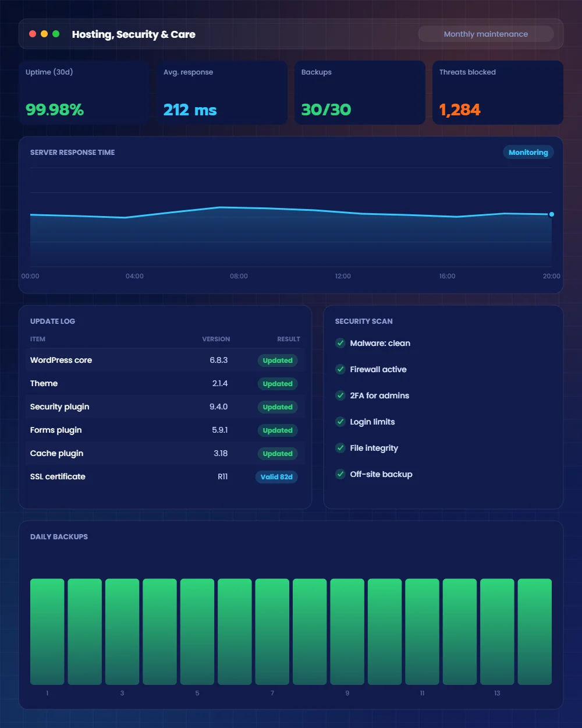The height and width of the screenshot is (728, 582).
Task: Select the Uptime (30d) card
Action: click(x=84, y=93)
